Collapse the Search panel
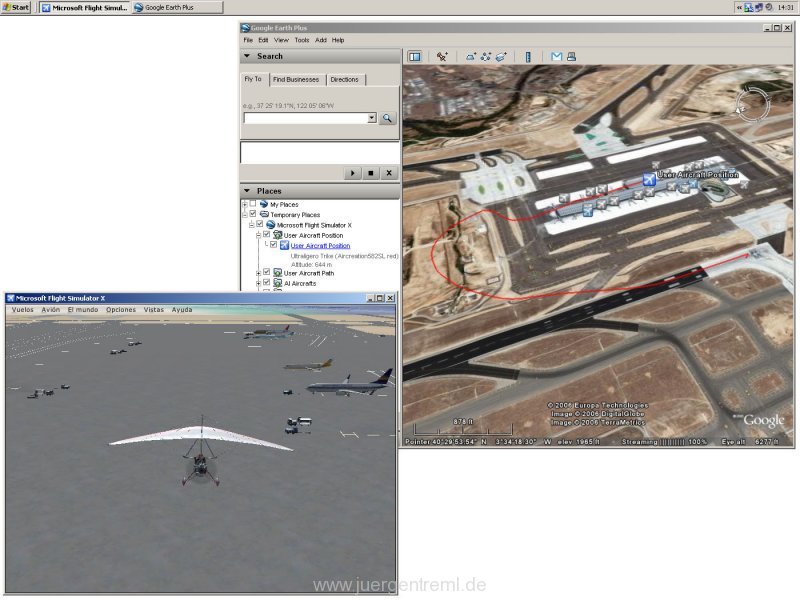The image size is (800, 600). (247, 56)
